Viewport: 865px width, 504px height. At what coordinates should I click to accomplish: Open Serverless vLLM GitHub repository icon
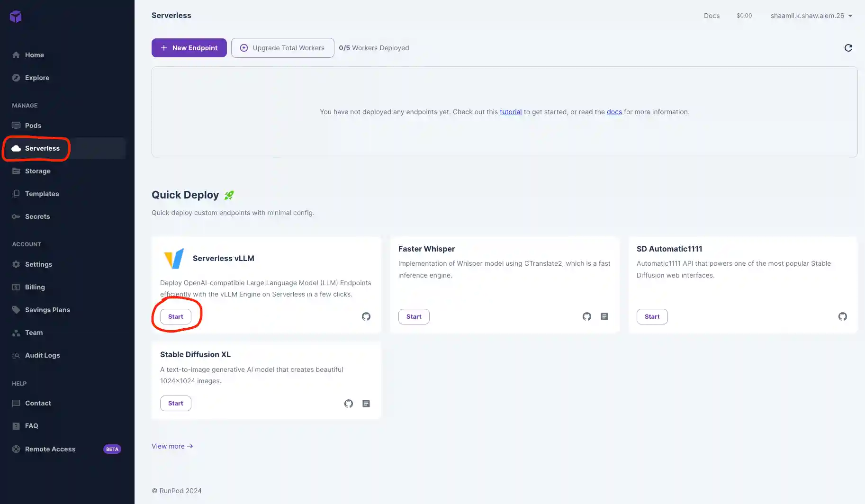click(366, 316)
